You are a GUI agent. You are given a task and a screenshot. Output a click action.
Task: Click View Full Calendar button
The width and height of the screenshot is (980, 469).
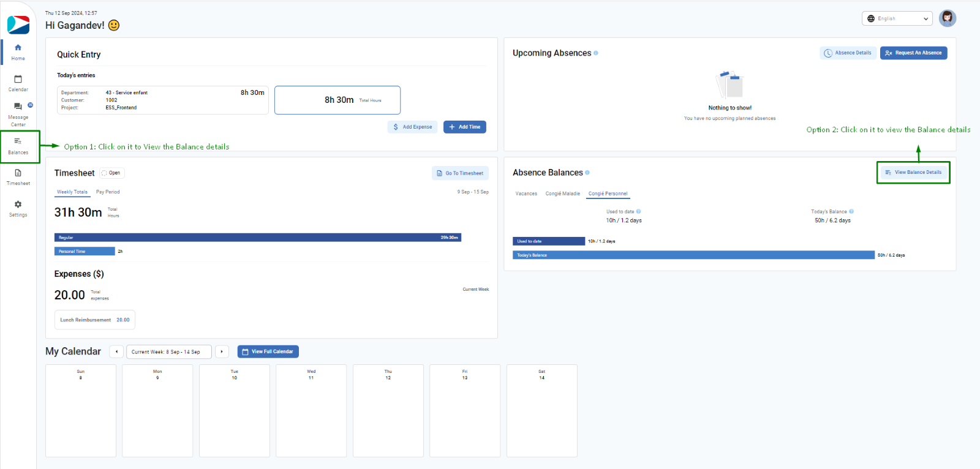(268, 351)
